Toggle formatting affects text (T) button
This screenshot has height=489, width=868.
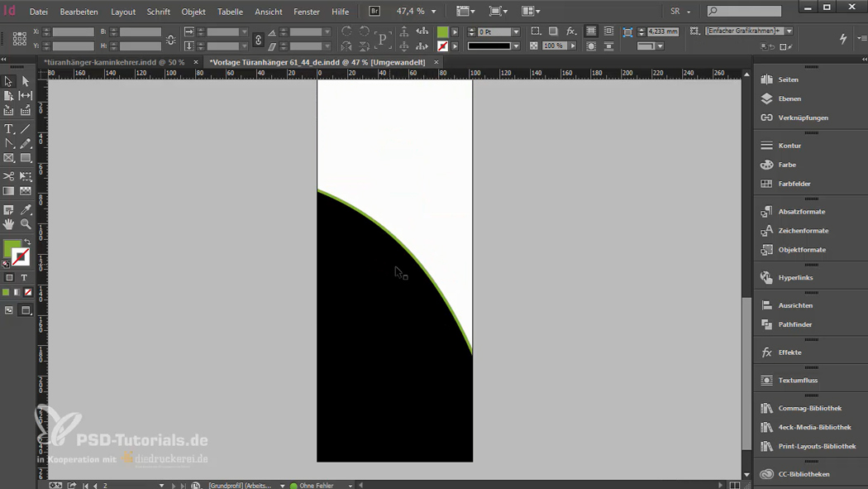pyautogui.click(x=24, y=278)
